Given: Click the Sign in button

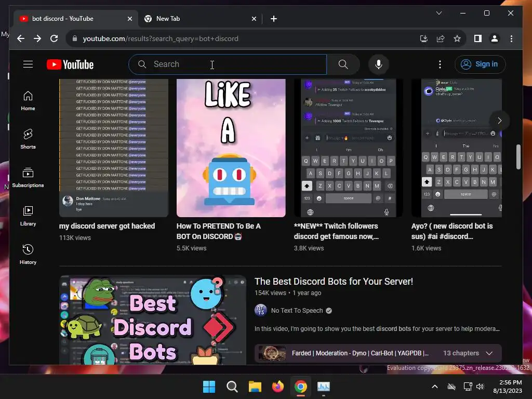Looking at the screenshot, I should click(480, 64).
